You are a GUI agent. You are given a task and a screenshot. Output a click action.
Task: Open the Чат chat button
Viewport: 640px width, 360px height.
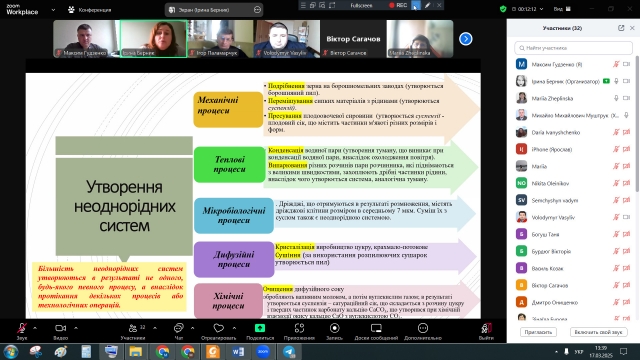pyautogui.click(x=178, y=331)
